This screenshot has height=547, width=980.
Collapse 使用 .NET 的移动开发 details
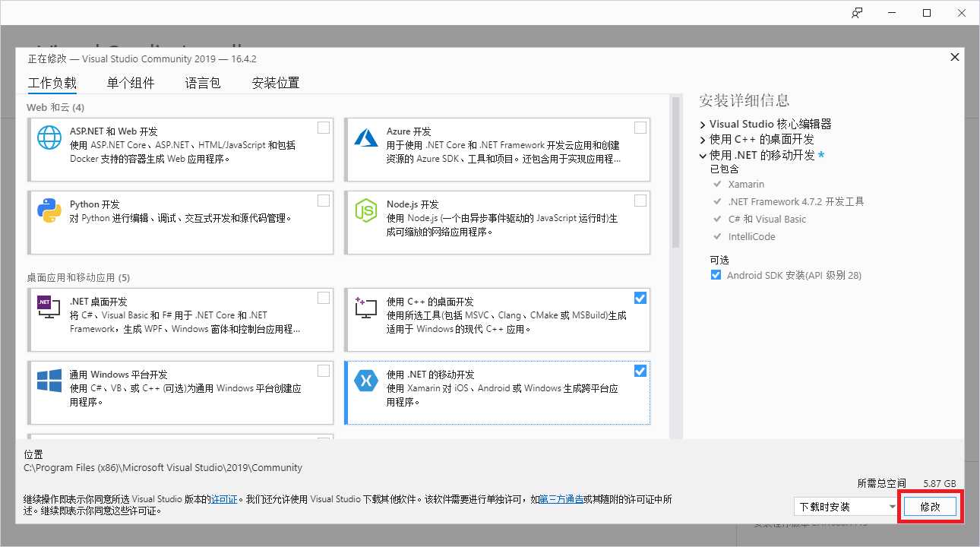tap(703, 155)
